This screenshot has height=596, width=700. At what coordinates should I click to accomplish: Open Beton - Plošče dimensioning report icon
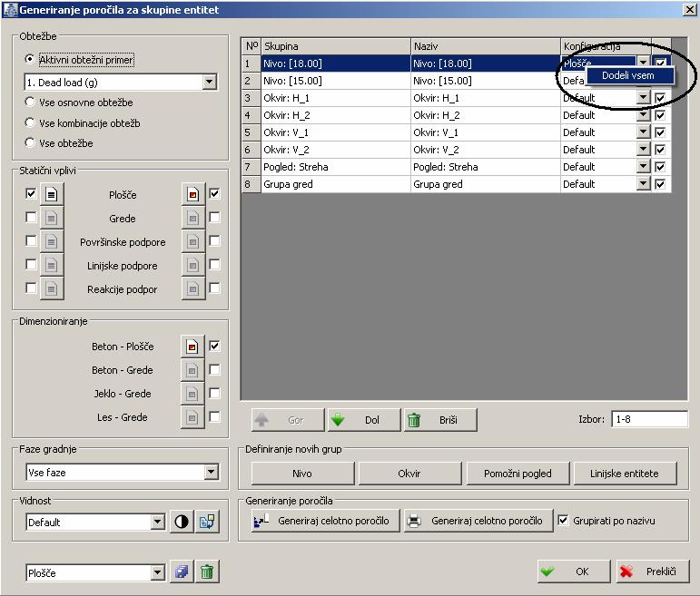pos(192,347)
